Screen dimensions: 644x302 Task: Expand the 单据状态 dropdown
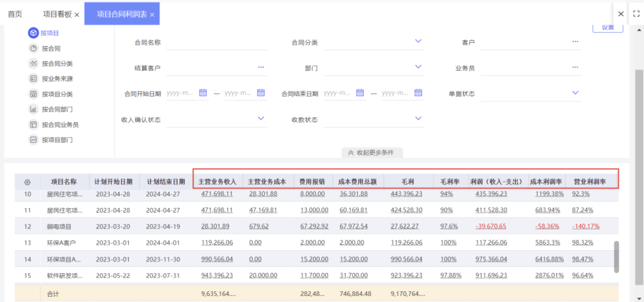point(575,93)
